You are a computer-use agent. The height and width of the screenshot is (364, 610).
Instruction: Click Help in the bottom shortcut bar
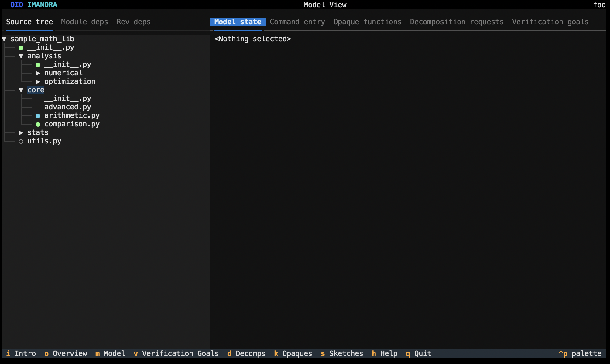click(384, 353)
